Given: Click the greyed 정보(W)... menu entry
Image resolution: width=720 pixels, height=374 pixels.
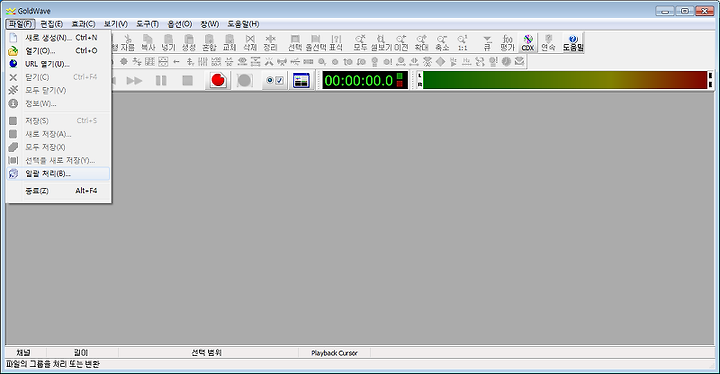Looking at the screenshot, I should [59, 104].
